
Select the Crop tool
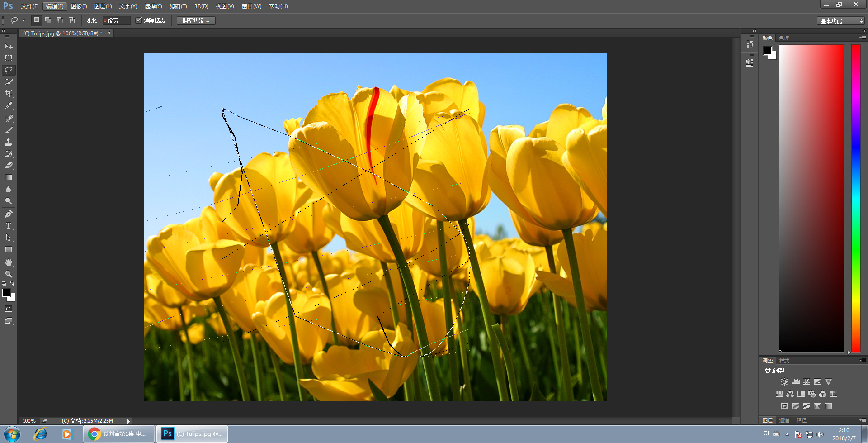pyautogui.click(x=9, y=94)
